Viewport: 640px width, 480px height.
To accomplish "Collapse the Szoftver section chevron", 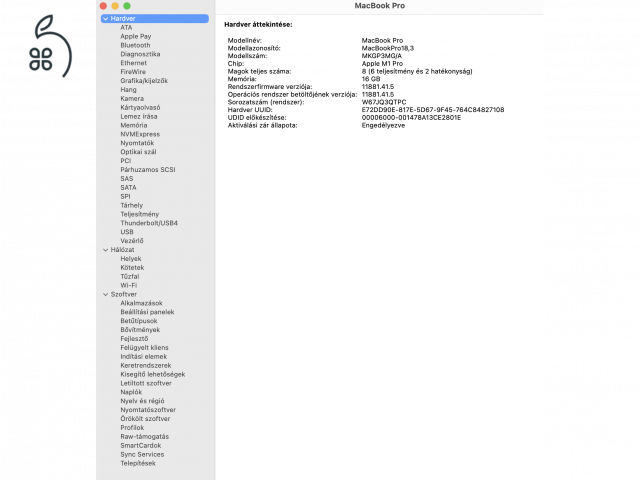I will pyautogui.click(x=106, y=294).
